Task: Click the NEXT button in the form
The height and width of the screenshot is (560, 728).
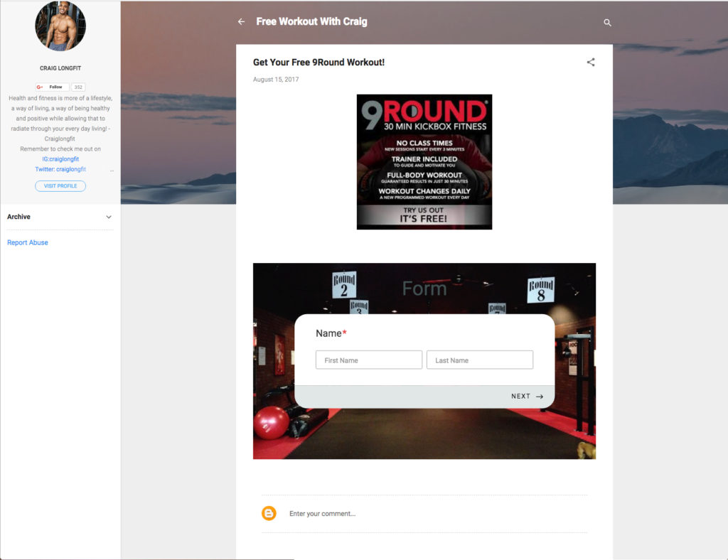Action: [x=527, y=397]
